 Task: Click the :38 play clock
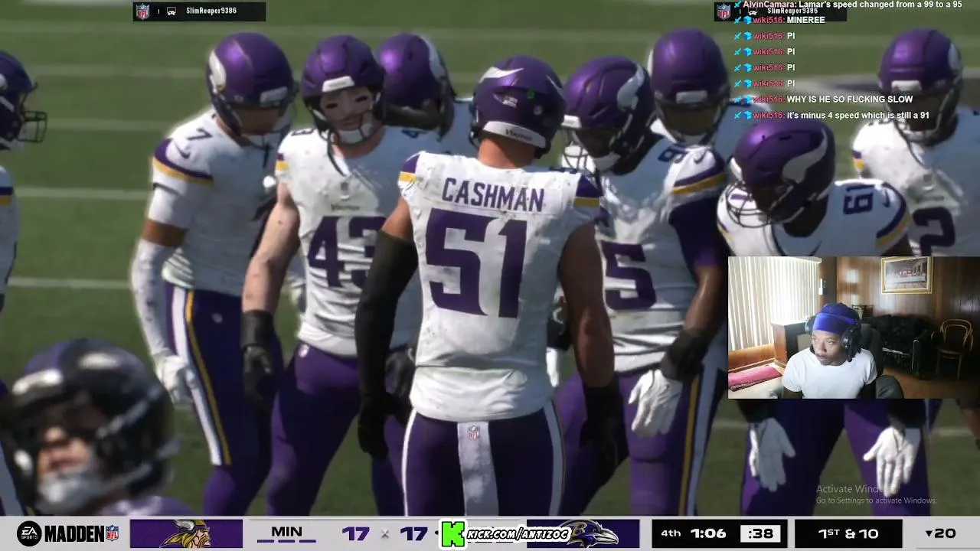click(x=760, y=533)
